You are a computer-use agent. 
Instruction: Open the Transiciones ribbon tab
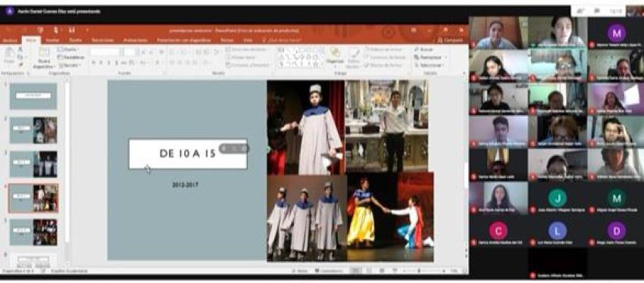coord(103,40)
